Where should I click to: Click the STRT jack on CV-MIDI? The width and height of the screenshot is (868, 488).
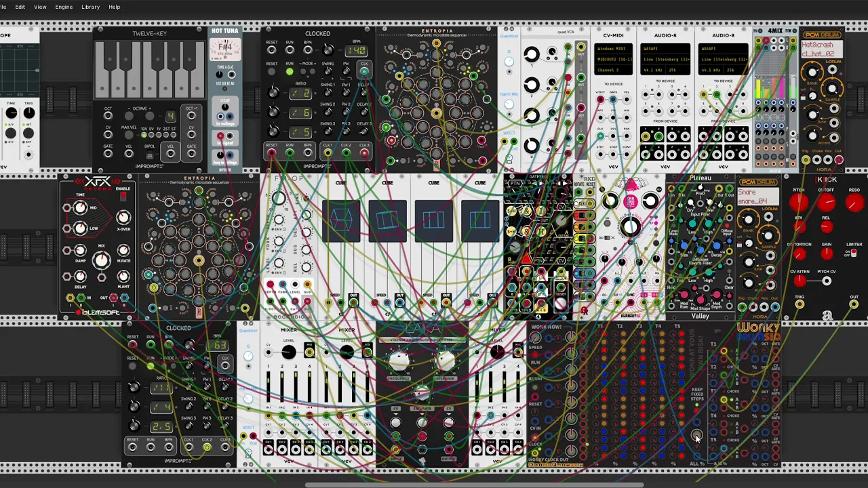[x=600, y=154]
